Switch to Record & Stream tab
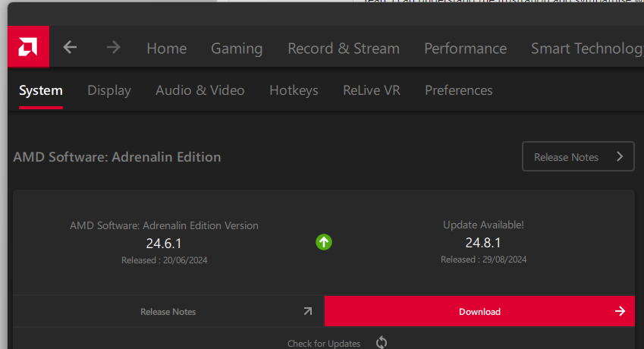Viewport: 644px width, 349px height. click(x=344, y=49)
